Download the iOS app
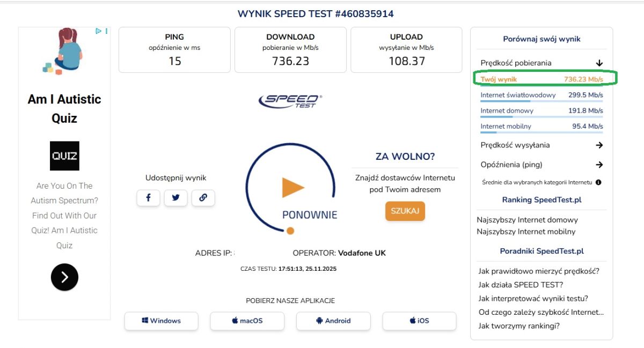The width and height of the screenshot is (644, 348). (x=419, y=321)
